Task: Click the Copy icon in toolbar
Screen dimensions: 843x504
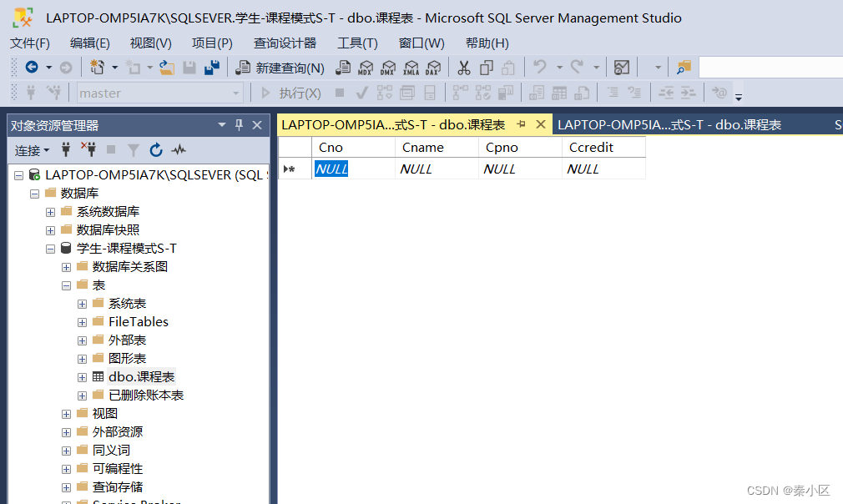Action: [486, 67]
